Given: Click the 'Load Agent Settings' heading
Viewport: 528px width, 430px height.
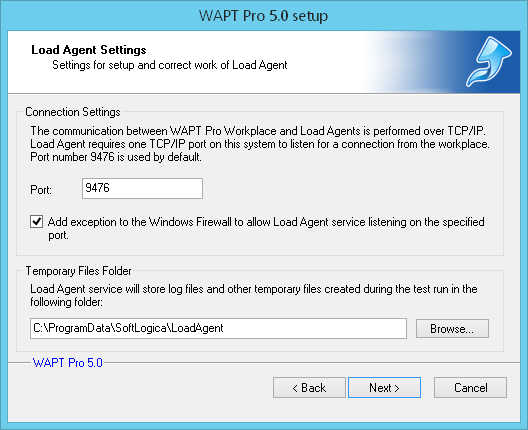Looking at the screenshot, I should click(89, 50).
